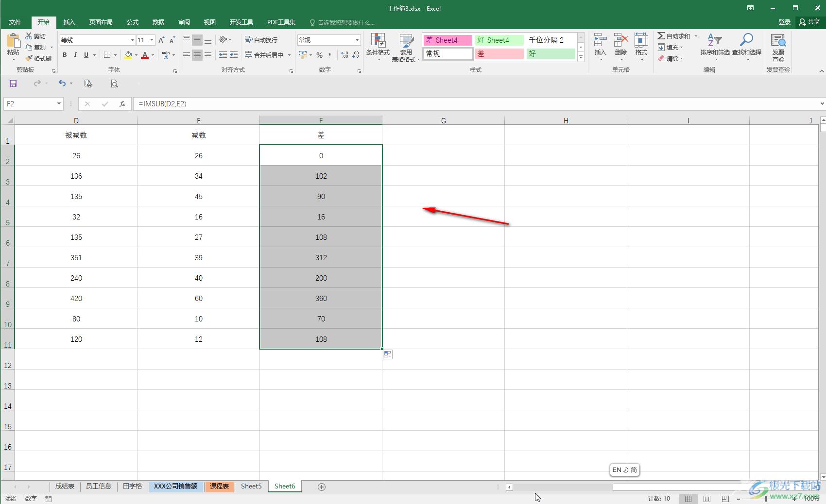Switch to the Data ribbon tab
This screenshot has width=826, height=504.
(158, 22)
